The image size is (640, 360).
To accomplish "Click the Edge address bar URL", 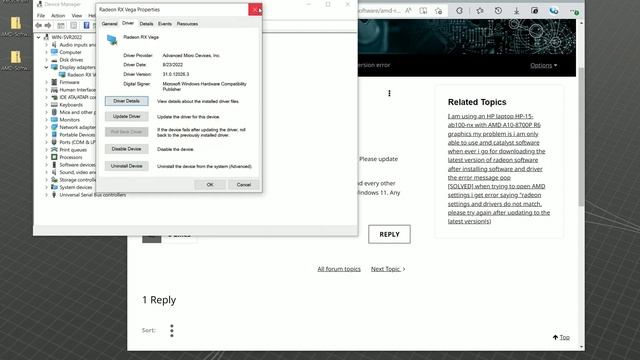I will click(x=378, y=11).
